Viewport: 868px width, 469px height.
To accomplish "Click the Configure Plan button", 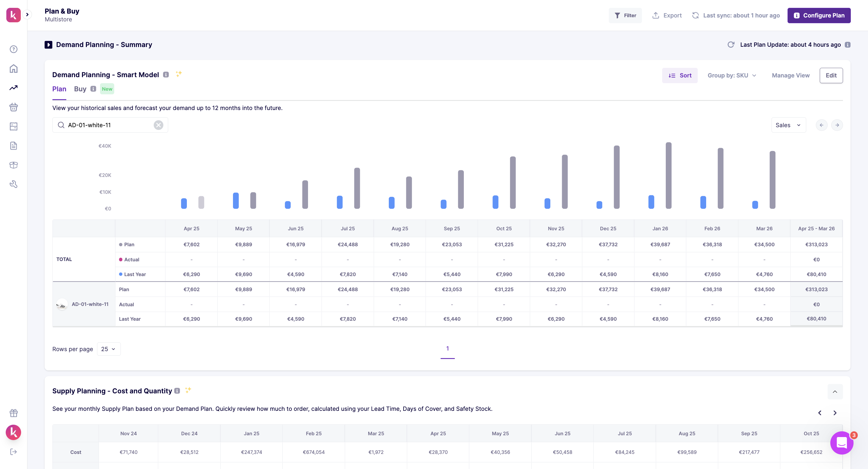I will tap(819, 15).
